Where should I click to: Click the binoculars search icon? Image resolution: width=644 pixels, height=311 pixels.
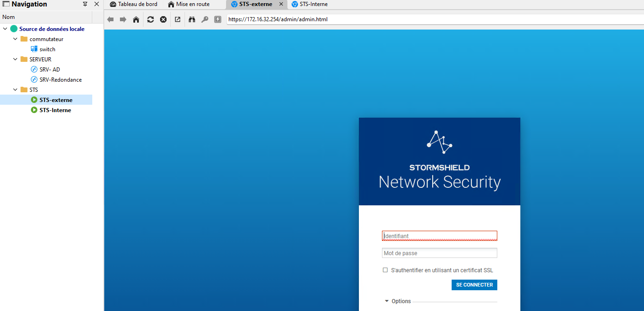pos(192,19)
